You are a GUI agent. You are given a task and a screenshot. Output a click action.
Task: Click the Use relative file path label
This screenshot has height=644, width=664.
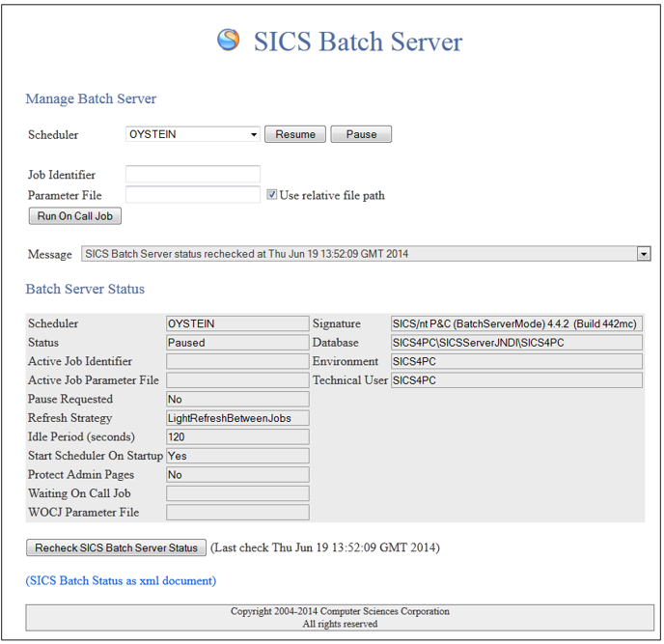pos(332,195)
